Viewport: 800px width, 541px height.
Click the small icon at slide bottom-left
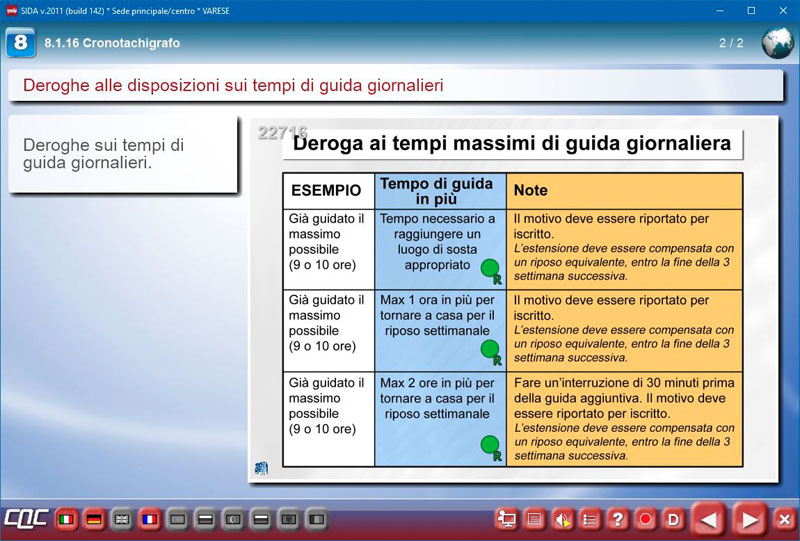pos(261,467)
